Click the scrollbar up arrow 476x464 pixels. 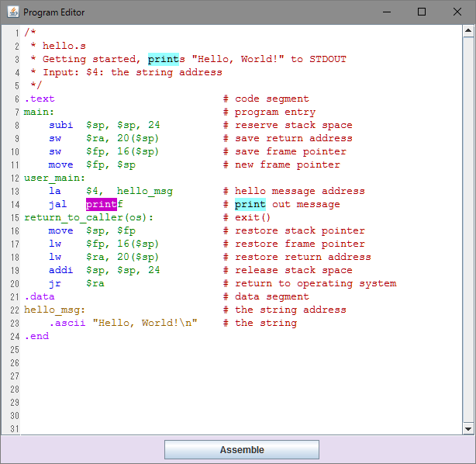point(468,32)
